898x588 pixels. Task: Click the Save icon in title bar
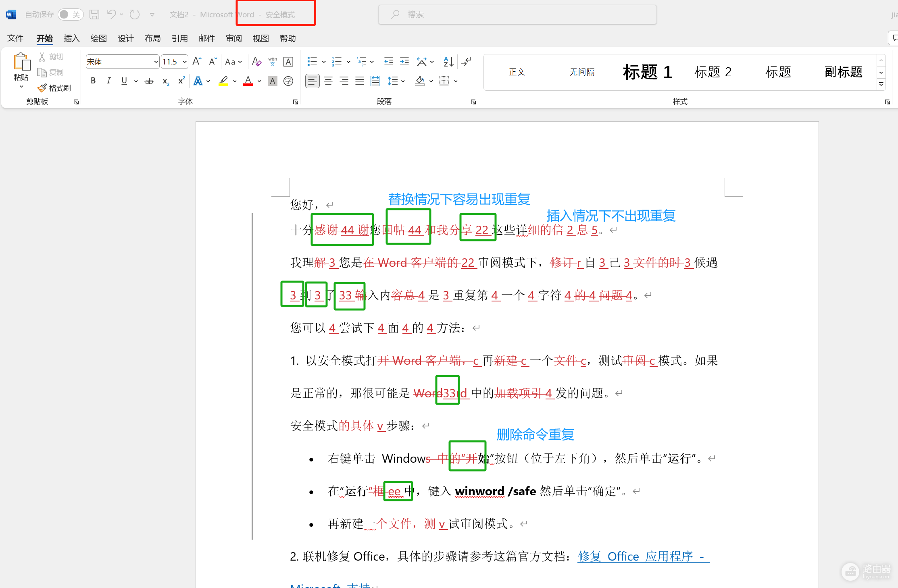point(94,15)
